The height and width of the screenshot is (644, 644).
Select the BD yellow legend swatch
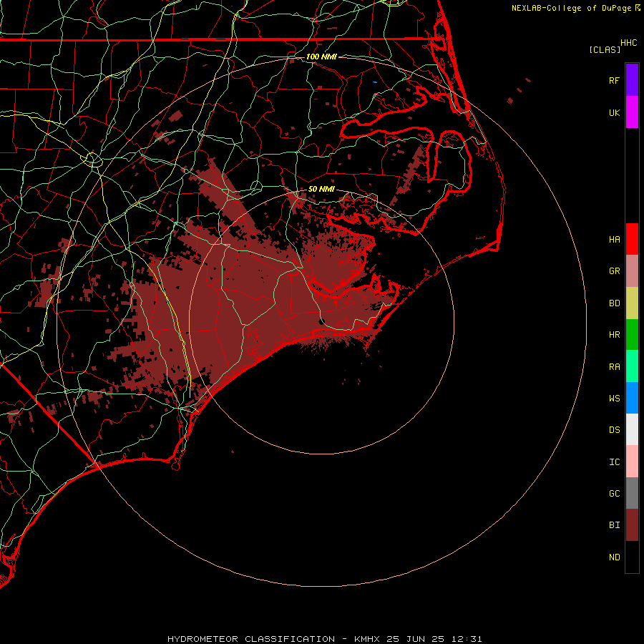632,303
